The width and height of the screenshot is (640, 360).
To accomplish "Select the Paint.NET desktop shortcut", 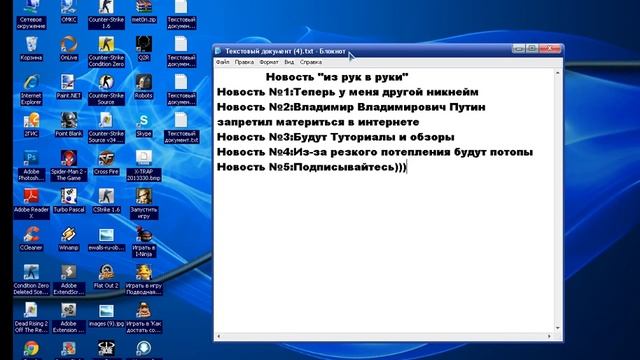I will [x=69, y=87].
